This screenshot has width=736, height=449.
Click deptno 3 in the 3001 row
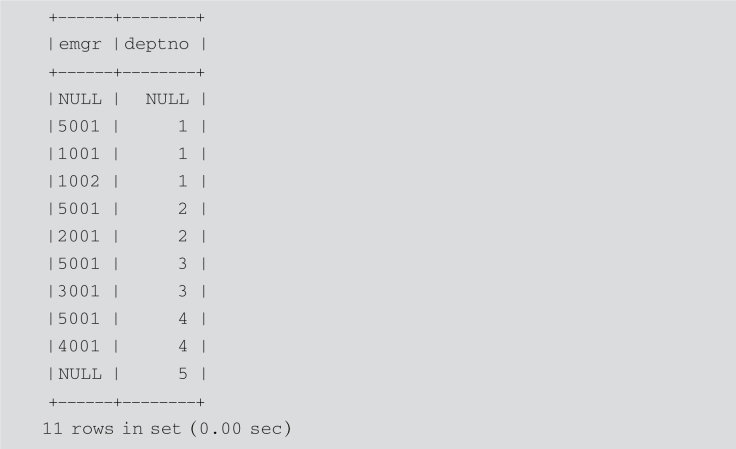pos(183,291)
